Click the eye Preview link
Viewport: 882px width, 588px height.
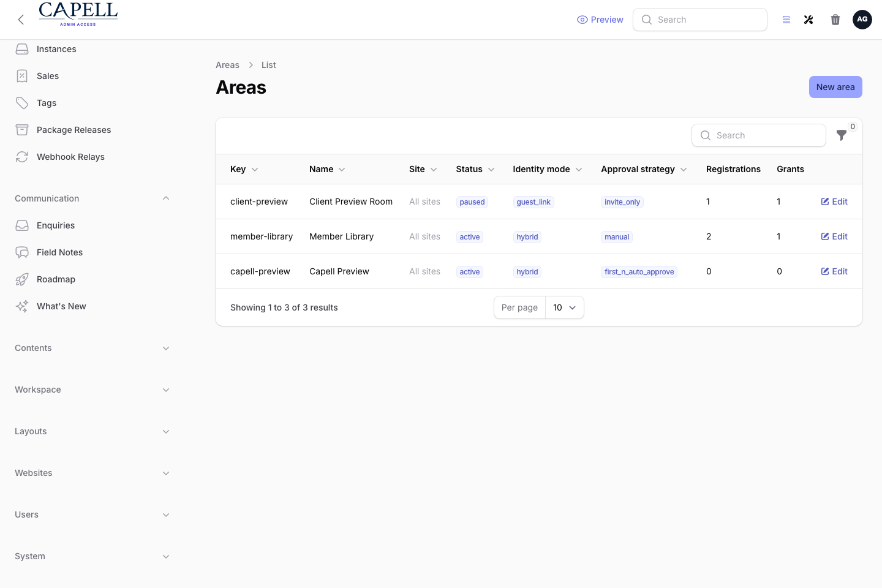(600, 20)
